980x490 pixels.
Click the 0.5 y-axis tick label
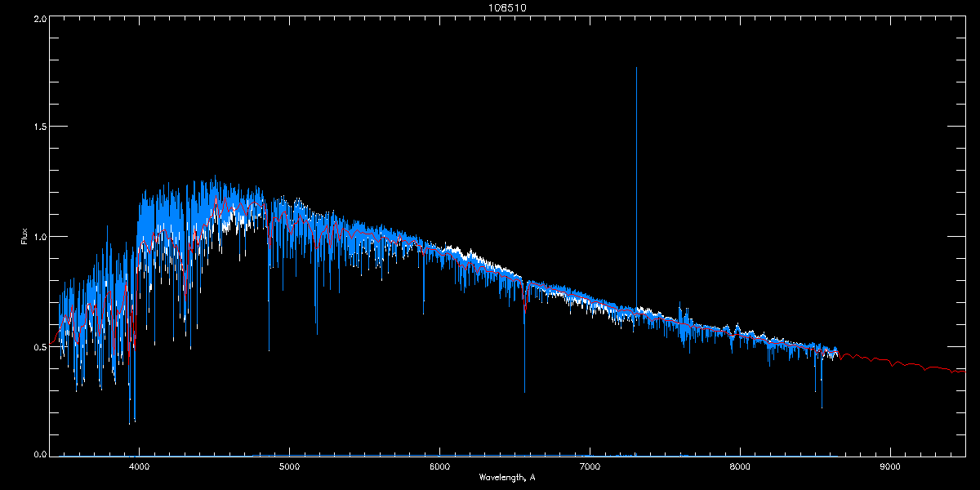tap(38, 346)
